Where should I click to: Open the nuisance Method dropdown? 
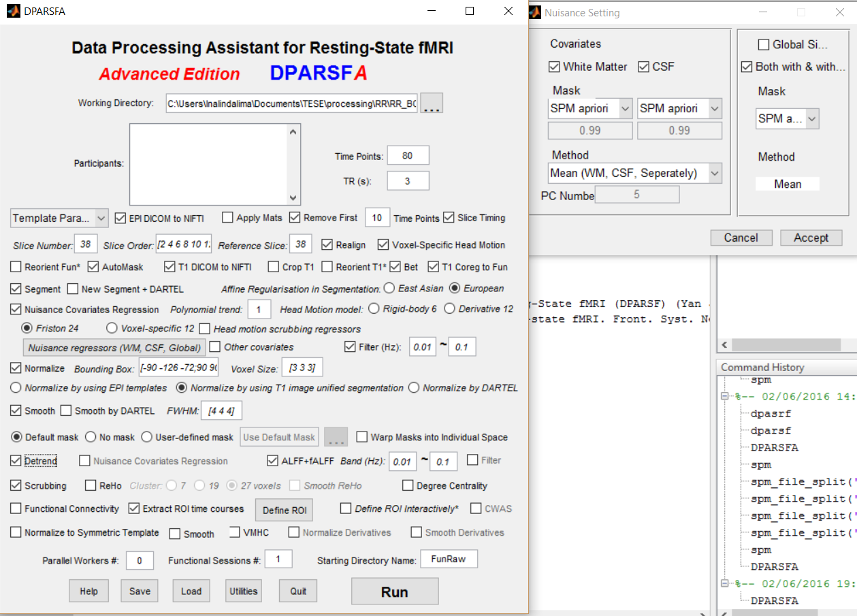(x=635, y=174)
